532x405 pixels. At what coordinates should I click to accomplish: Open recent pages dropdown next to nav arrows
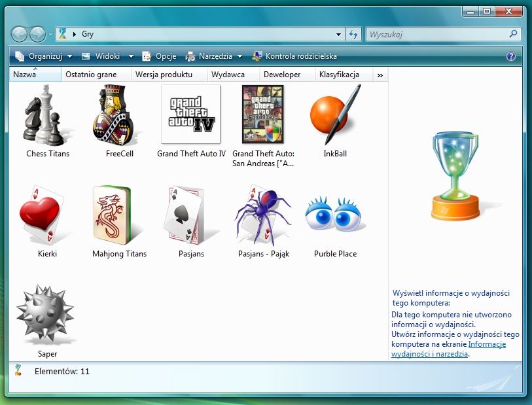(x=50, y=34)
